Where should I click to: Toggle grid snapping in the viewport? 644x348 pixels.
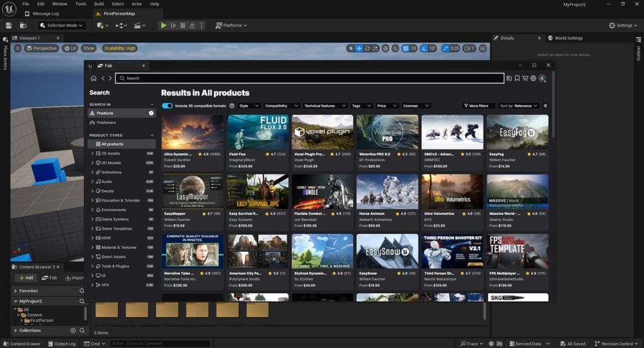(406, 48)
